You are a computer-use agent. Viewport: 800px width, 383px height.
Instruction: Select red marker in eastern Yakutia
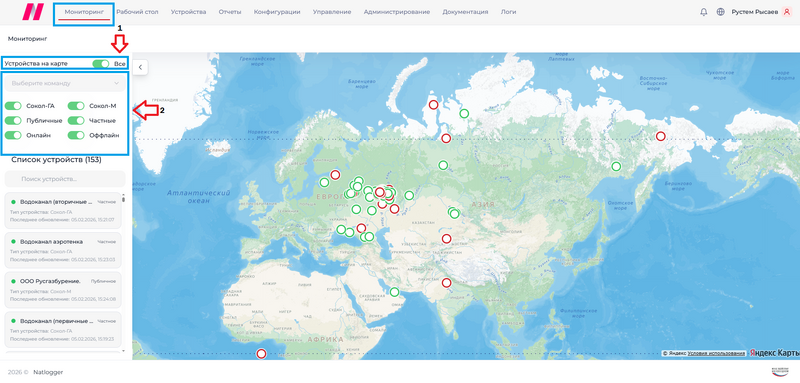point(660,136)
